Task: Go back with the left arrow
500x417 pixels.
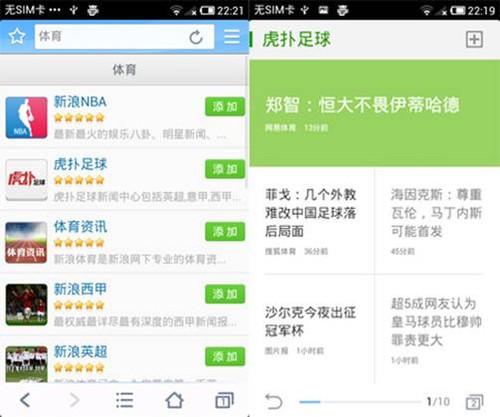Action: coord(25,400)
